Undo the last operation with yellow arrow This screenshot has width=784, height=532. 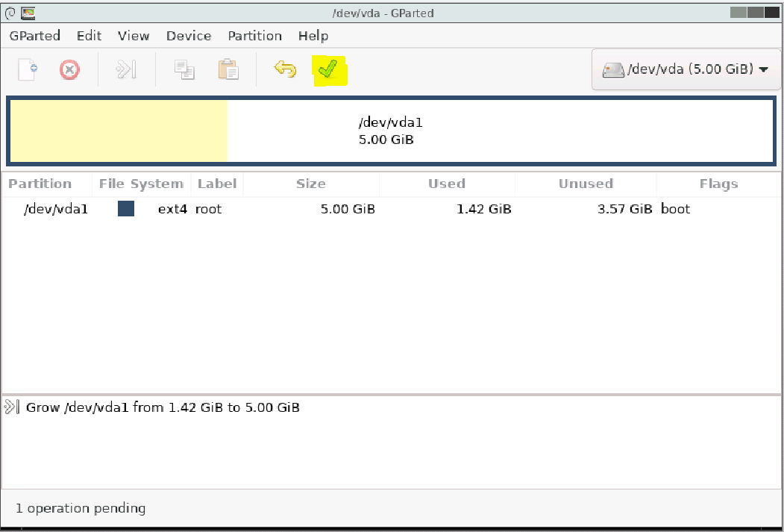(x=285, y=69)
